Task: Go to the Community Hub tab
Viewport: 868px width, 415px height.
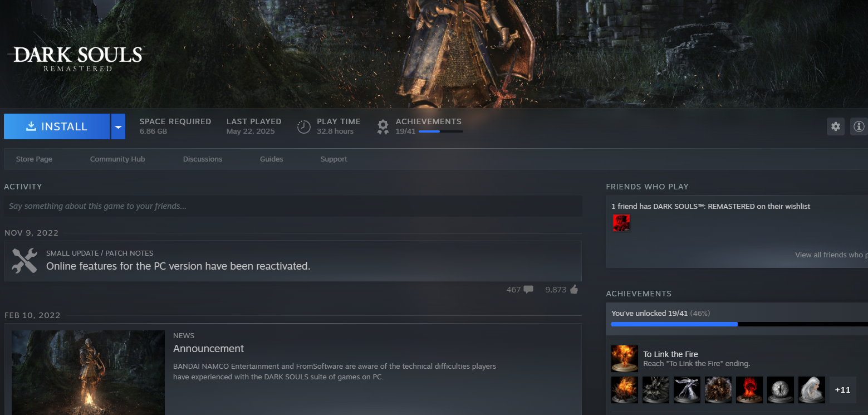Action: 117,159
